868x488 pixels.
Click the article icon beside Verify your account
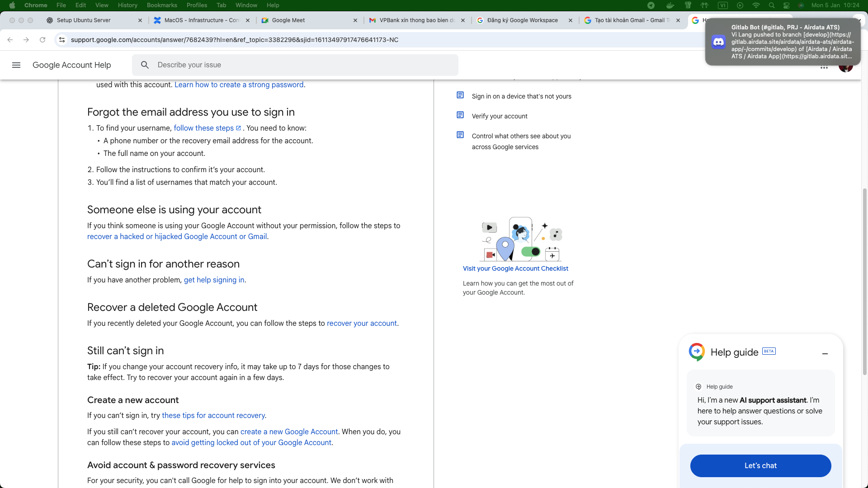coord(460,115)
